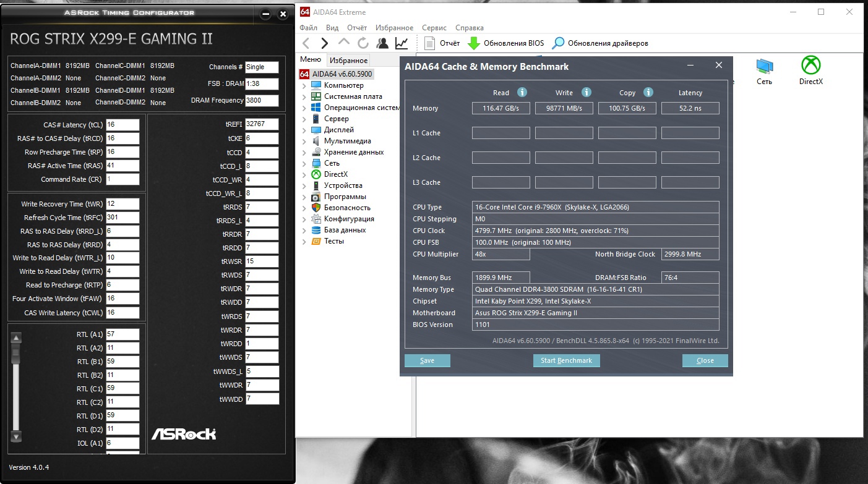Click the Refresh Cycle Time (tRFC) field

pos(122,218)
